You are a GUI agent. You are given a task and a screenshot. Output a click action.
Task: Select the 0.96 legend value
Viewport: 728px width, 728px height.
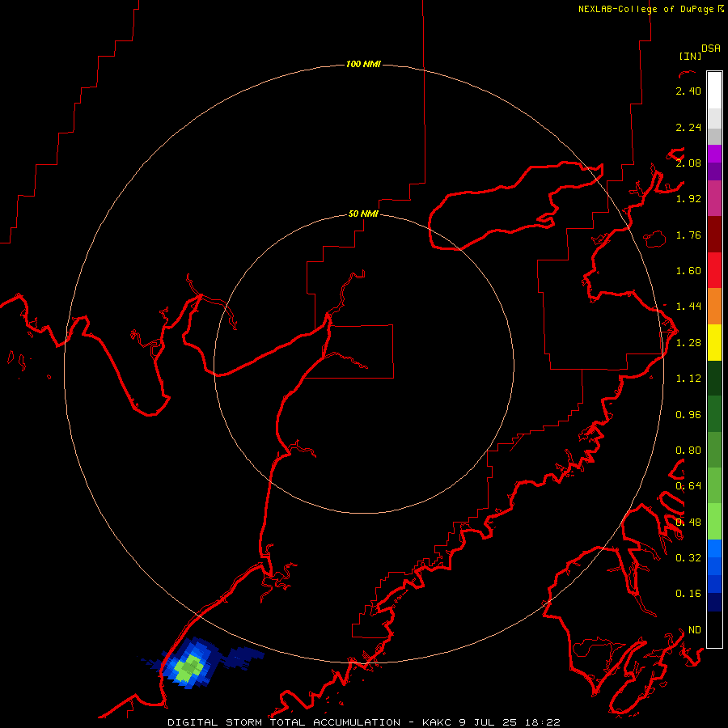688,415
